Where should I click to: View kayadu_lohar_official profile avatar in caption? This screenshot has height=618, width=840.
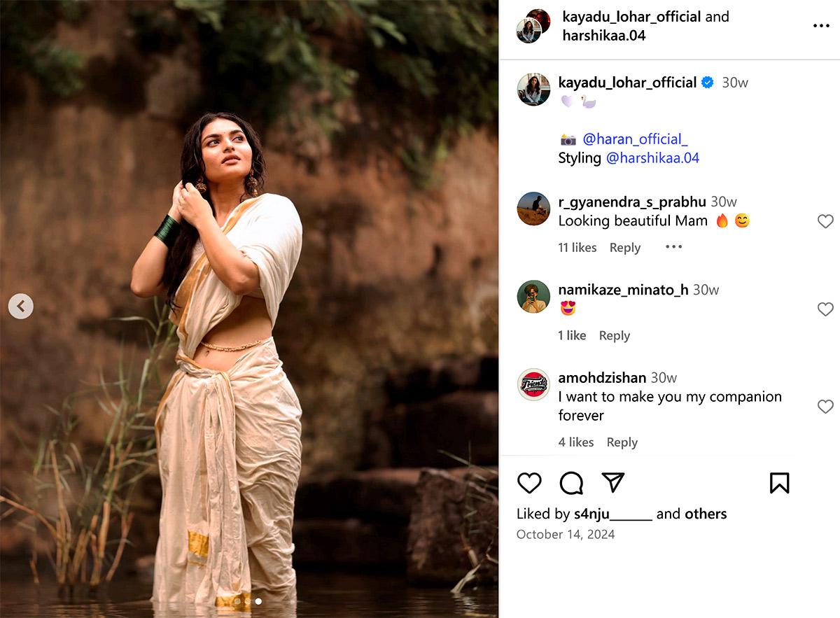click(x=533, y=90)
